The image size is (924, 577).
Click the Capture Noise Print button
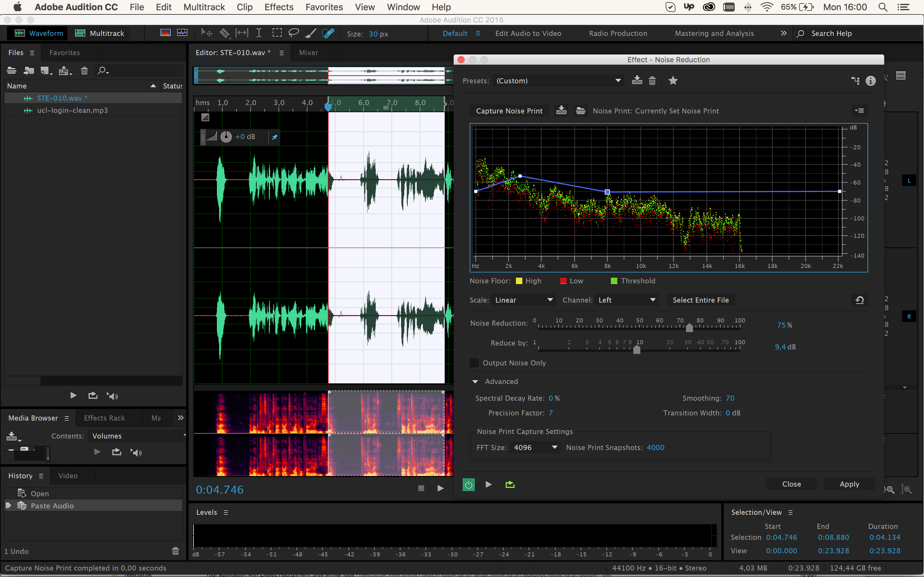point(509,111)
